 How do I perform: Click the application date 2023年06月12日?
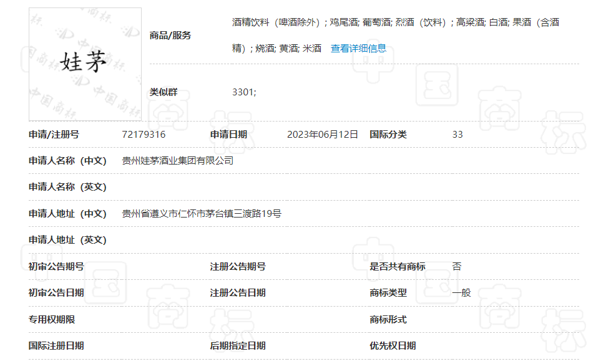click(x=322, y=135)
